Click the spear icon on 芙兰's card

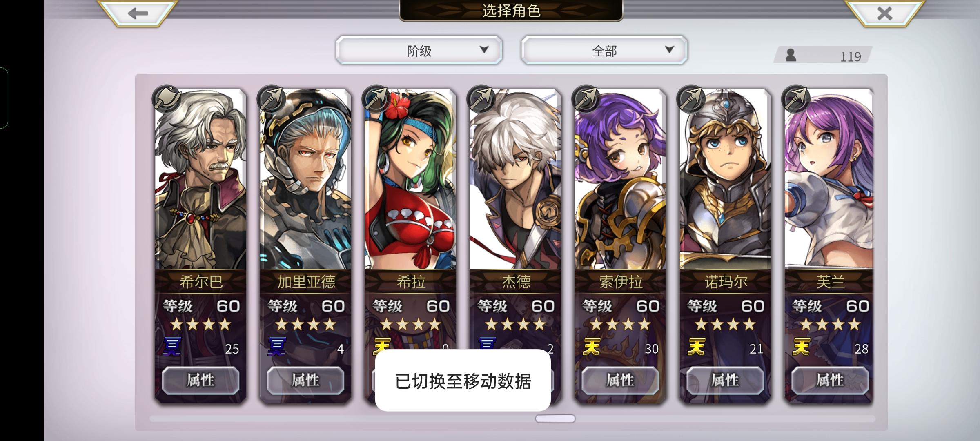(x=796, y=98)
